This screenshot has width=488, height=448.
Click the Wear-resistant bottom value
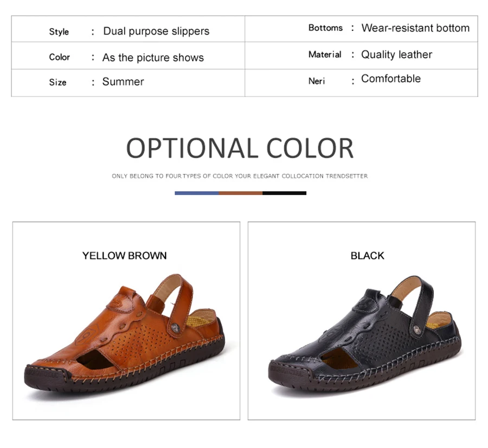[415, 28]
